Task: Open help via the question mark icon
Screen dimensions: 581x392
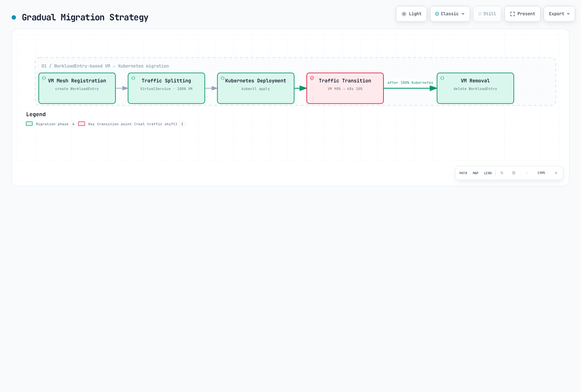Action: coord(514,173)
